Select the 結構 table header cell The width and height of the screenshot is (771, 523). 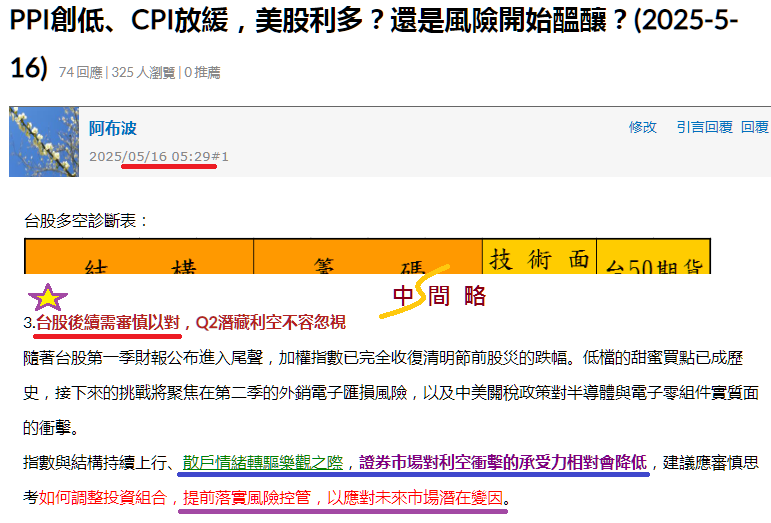point(139,267)
